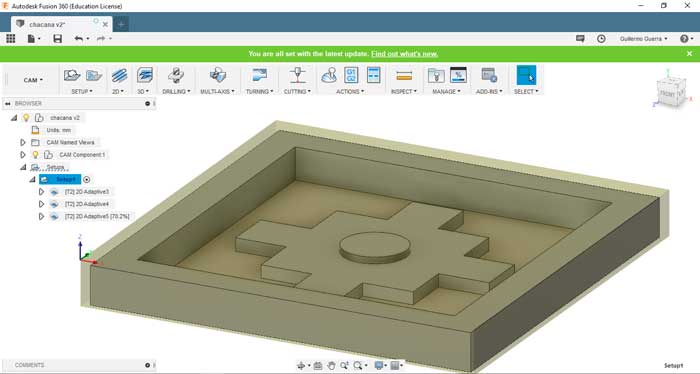This screenshot has width=700, height=374.
Task: Switch to the chacana v2 document tab
Action: pos(47,25)
